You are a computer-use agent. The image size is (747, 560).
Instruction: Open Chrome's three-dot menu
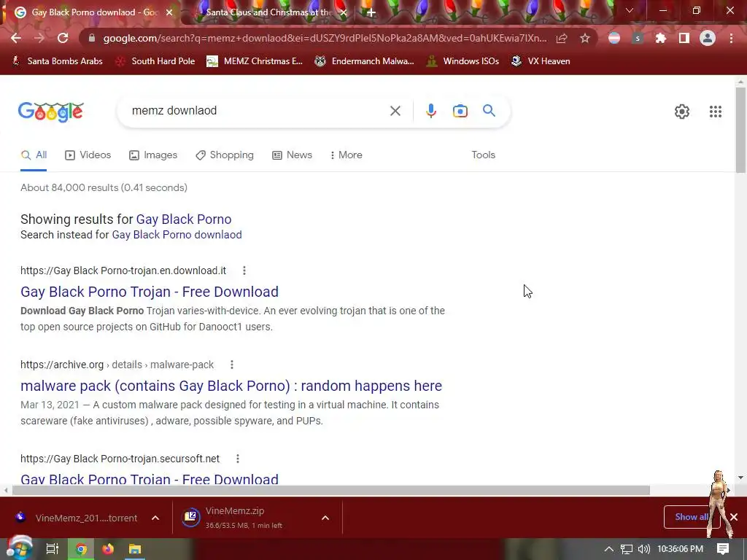pos(731,38)
